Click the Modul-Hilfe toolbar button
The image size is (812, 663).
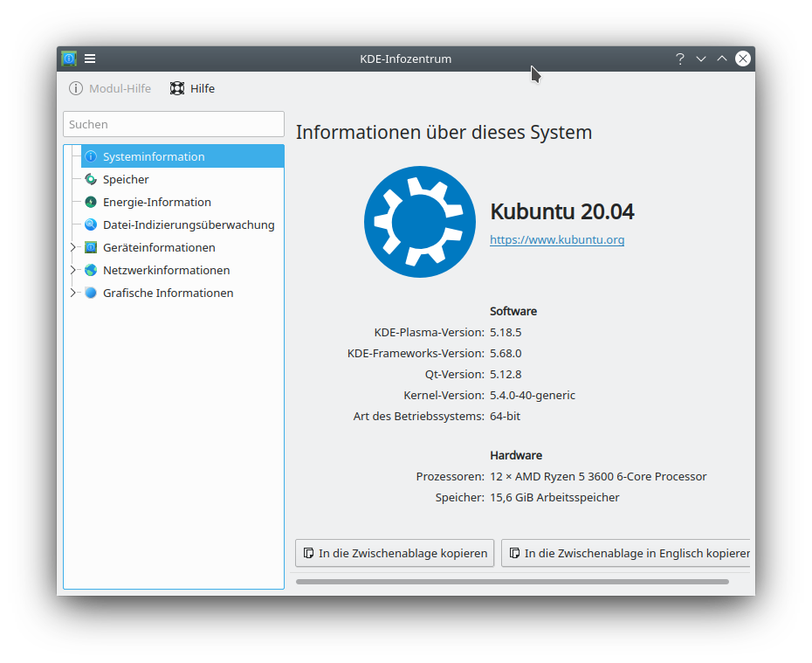110,88
